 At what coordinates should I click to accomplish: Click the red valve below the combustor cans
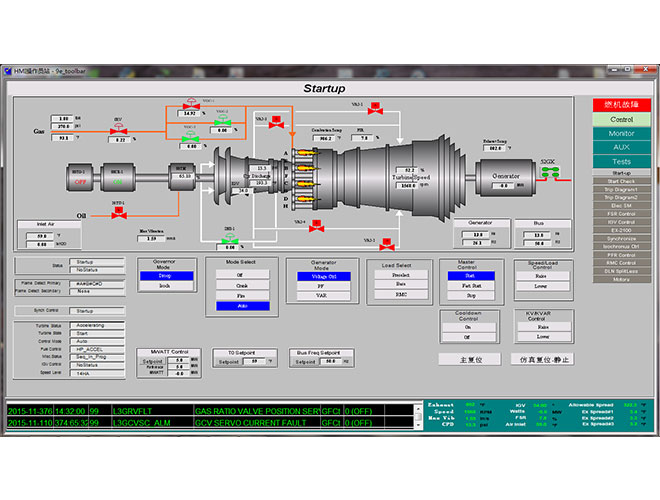[x=317, y=226]
